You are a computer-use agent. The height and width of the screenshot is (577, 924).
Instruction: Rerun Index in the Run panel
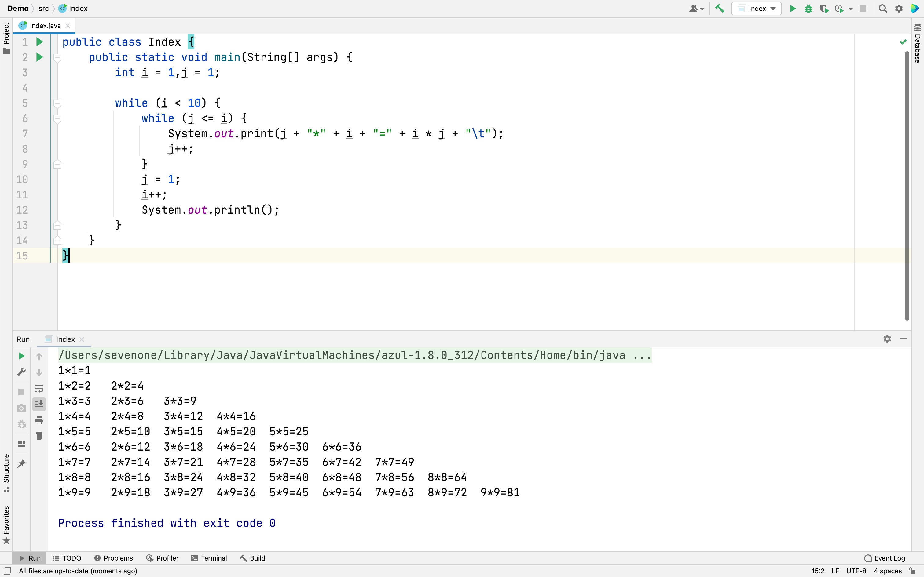22,356
